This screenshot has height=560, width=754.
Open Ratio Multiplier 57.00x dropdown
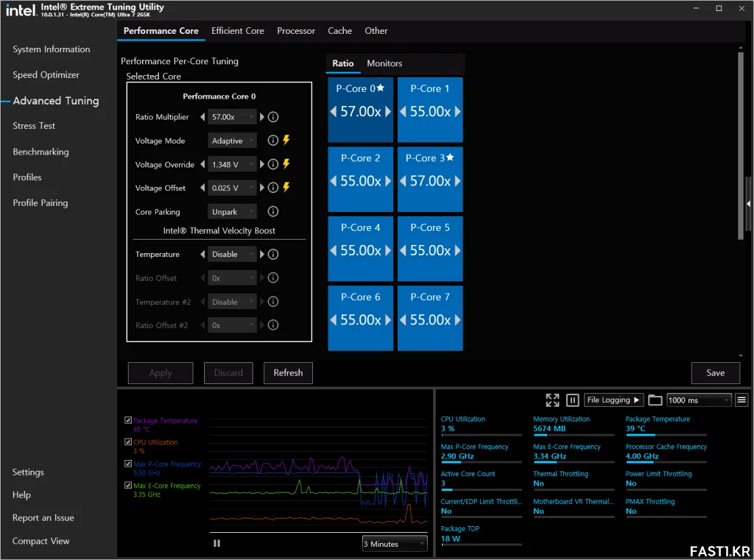232,117
